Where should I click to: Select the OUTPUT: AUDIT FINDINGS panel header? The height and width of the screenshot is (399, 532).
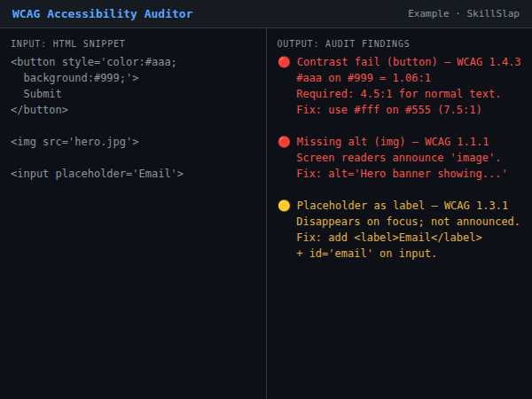tap(343, 43)
